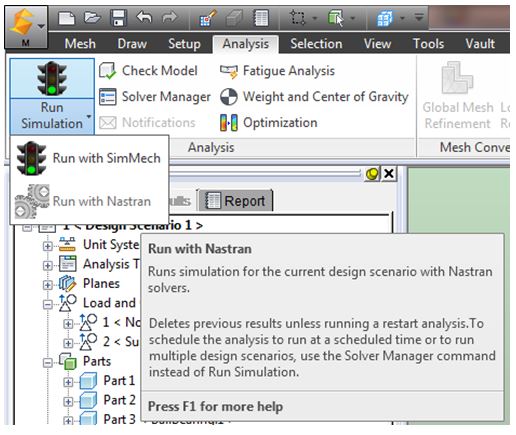Undo the last action
Viewport: 516px width, 435px height.
click(x=144, y=17)
